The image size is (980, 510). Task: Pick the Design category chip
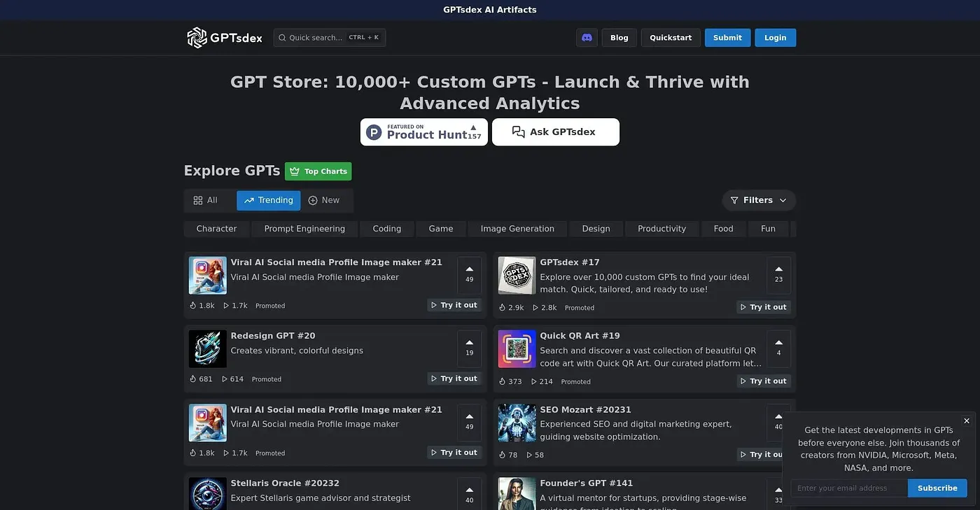pos(596,229)
